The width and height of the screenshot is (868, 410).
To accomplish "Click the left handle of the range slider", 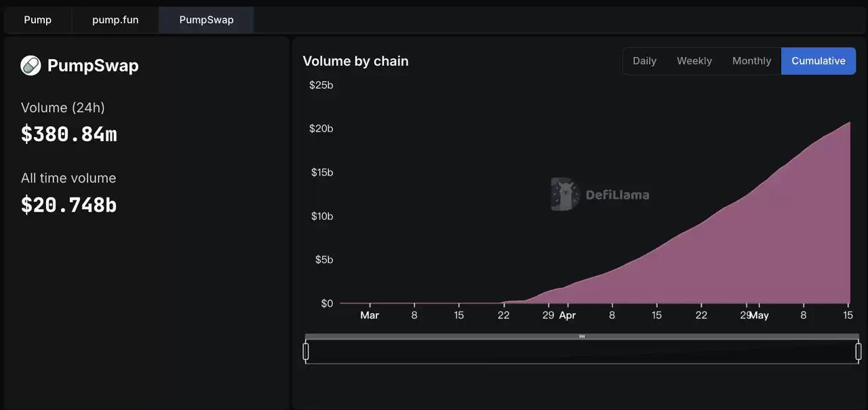I will pos(306,350).
